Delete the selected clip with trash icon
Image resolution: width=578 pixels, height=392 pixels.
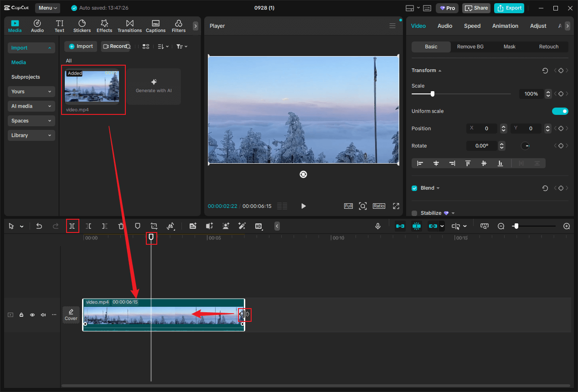tap(121, 226)
